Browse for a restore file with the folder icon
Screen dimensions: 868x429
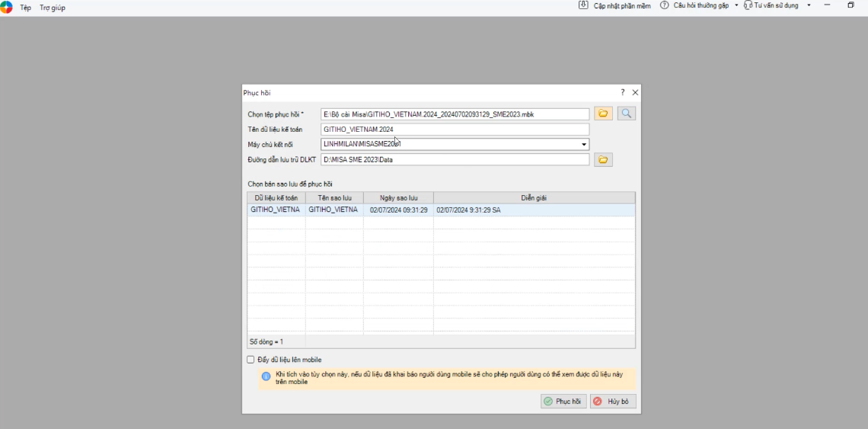tap(603, 114)
